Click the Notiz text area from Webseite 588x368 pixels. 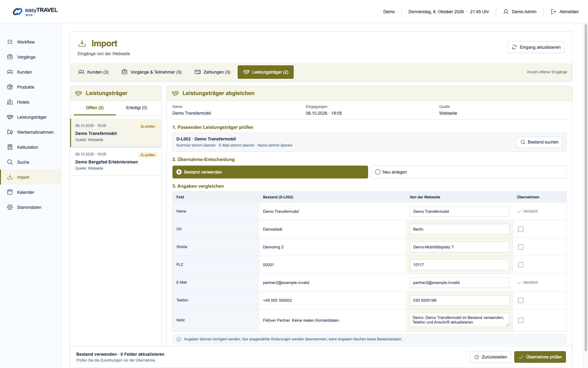click(x=459, y=320)
